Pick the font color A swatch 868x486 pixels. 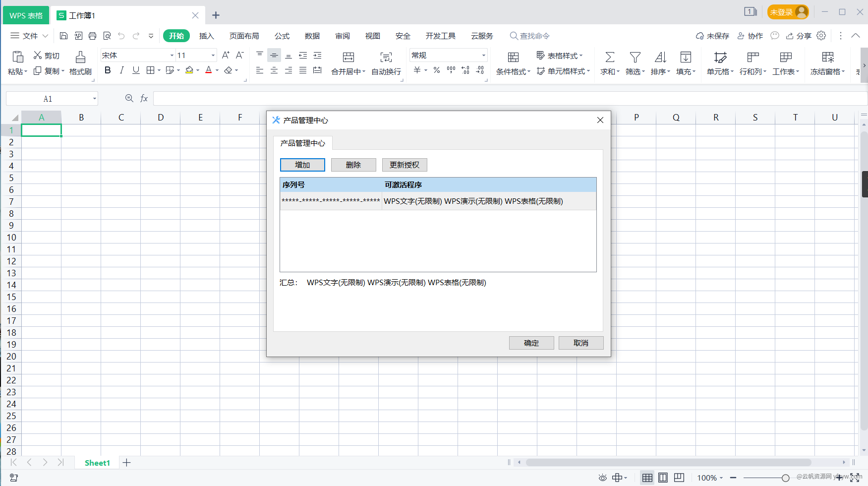[x=209, y=70]
